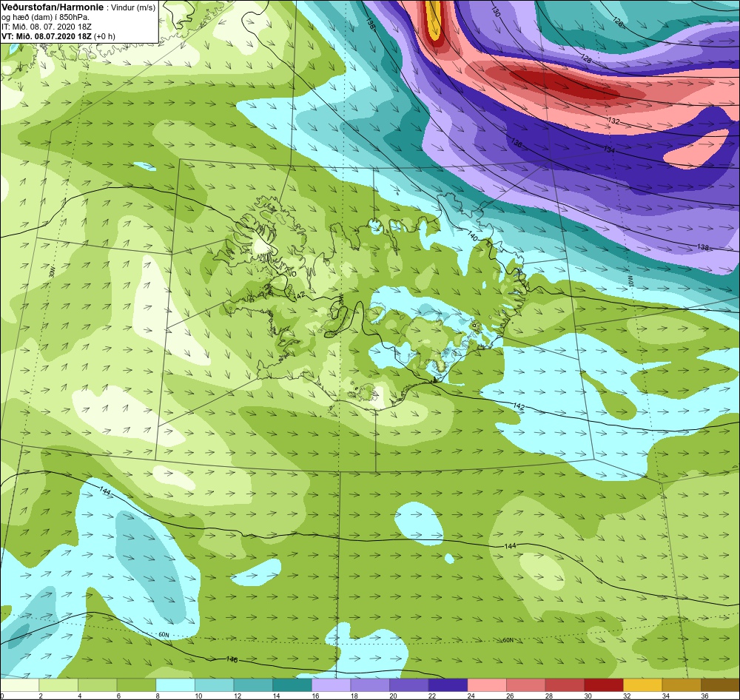Click the 10–12 m/s aqua legend swatch

pos(215,684)
